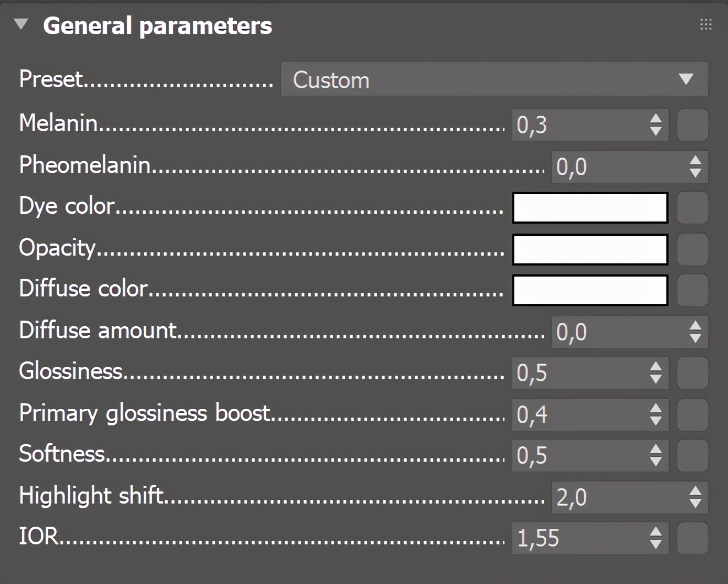
Task: Collapse the General parameters rollout
Action: (21, 25)
